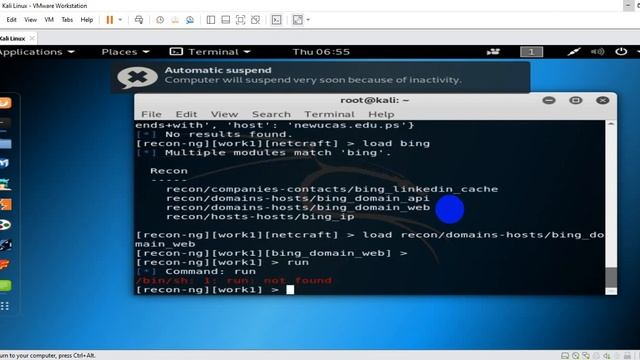
Task: Click the 'Recon' heading in terminal output
Action: [169, 171]
